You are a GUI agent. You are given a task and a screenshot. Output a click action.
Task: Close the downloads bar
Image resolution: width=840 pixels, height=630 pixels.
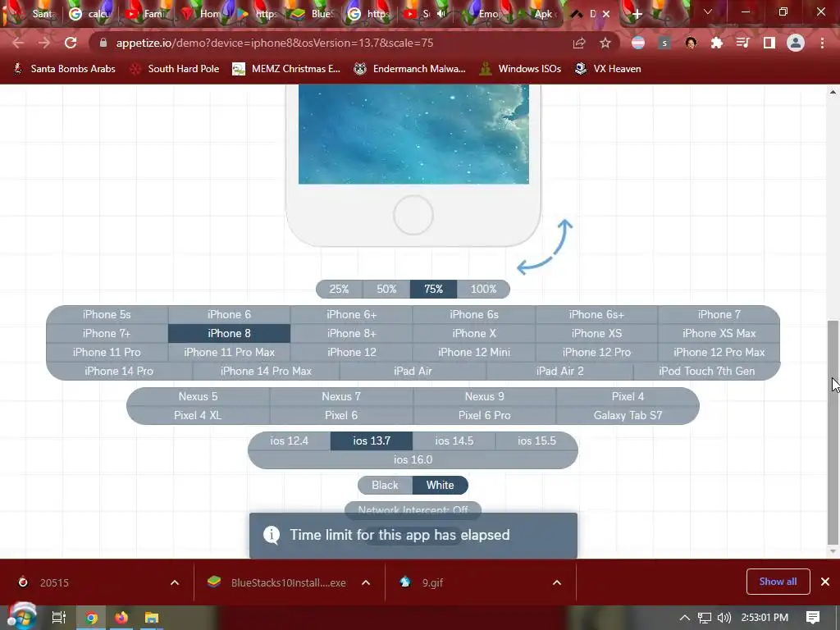pos(825,582)
